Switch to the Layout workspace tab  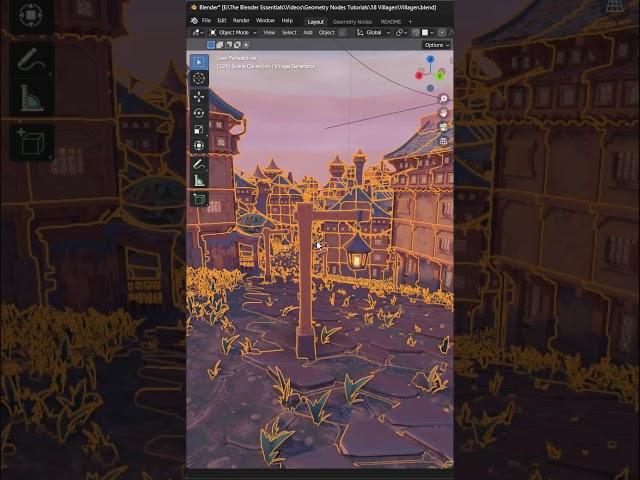(x=315, y=22)
